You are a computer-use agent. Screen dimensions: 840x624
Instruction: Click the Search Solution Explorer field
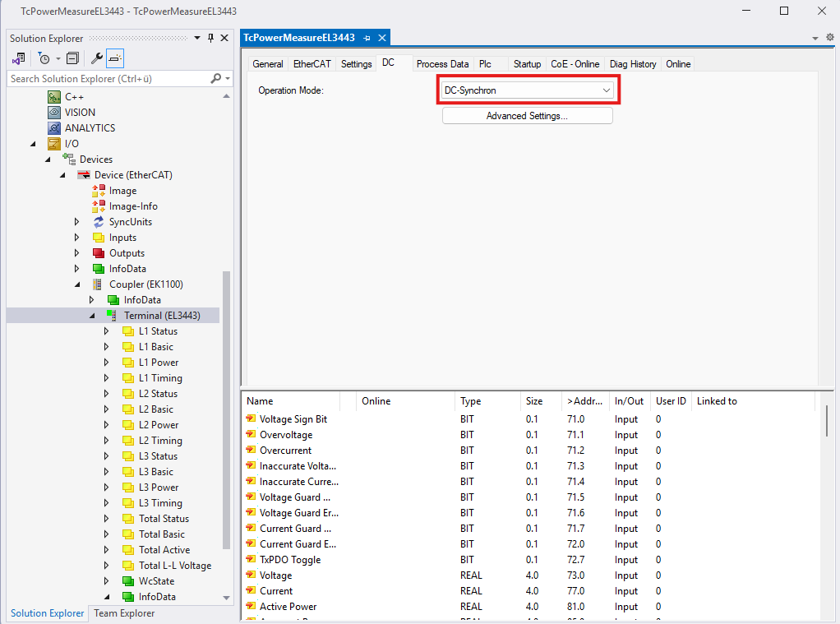point(107,79)
